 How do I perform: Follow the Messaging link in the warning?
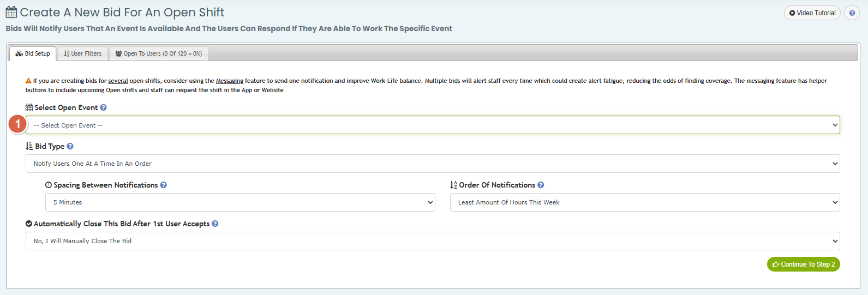[x=230, y=81]
